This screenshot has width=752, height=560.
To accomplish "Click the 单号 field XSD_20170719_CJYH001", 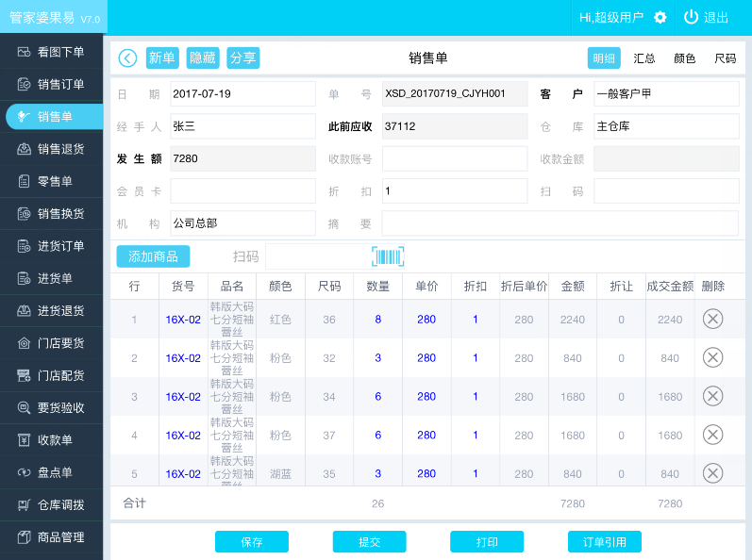I will coord(455,94).
